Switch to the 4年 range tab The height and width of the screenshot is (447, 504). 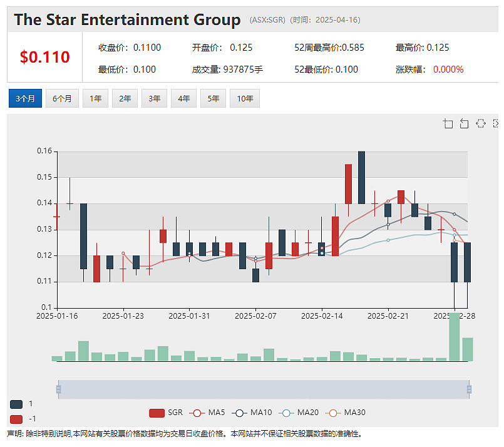pyautogui.click(x=183, y=98)
